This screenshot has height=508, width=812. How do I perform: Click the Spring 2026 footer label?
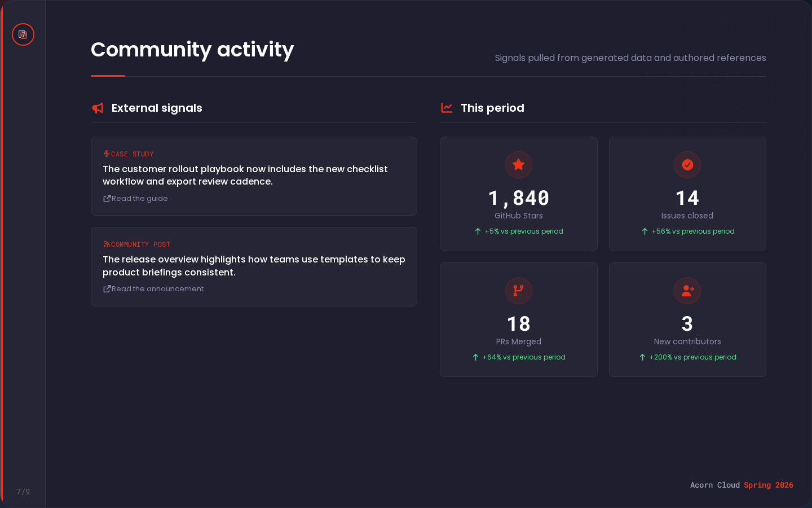(x=769, y=485)
